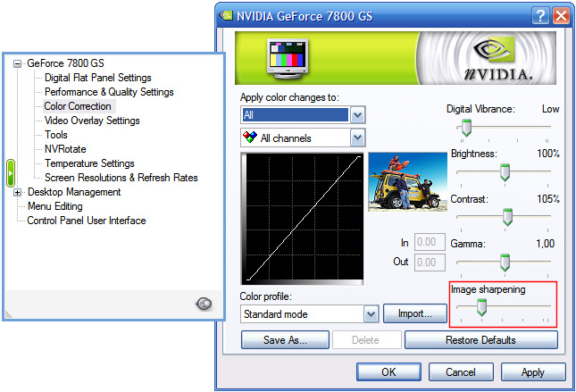Click the NVIDIA title bar icon
Viewport: 576px width, 392px height.
(226, 16)
